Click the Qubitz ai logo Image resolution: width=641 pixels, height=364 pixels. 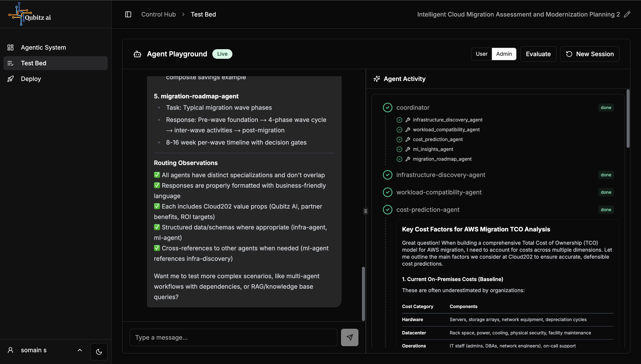29,14
